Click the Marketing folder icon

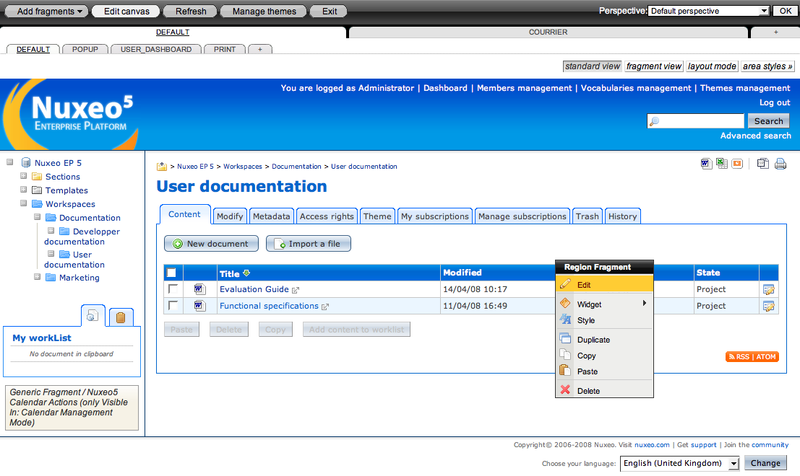51,278
